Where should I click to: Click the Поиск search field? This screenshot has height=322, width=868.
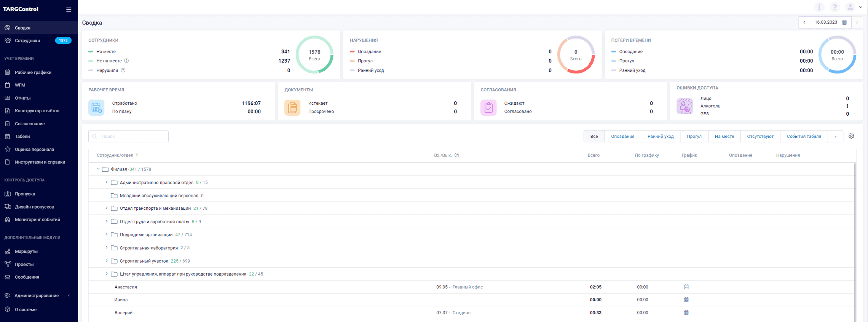click(129, 136)
